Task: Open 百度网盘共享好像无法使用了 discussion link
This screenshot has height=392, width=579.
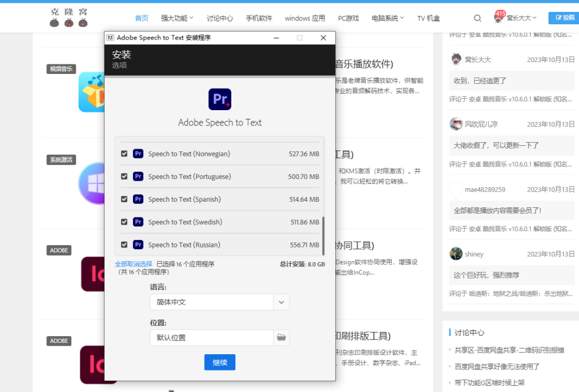Action: 497,367
